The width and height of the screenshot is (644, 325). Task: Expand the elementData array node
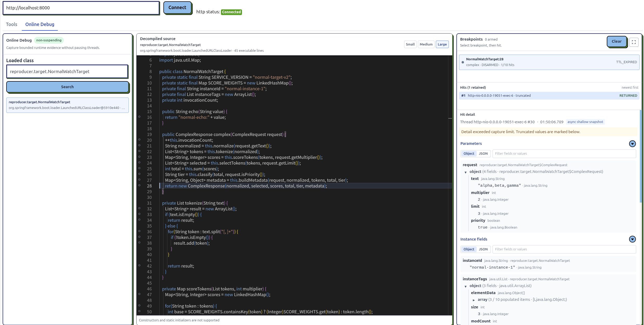(474, 300)
